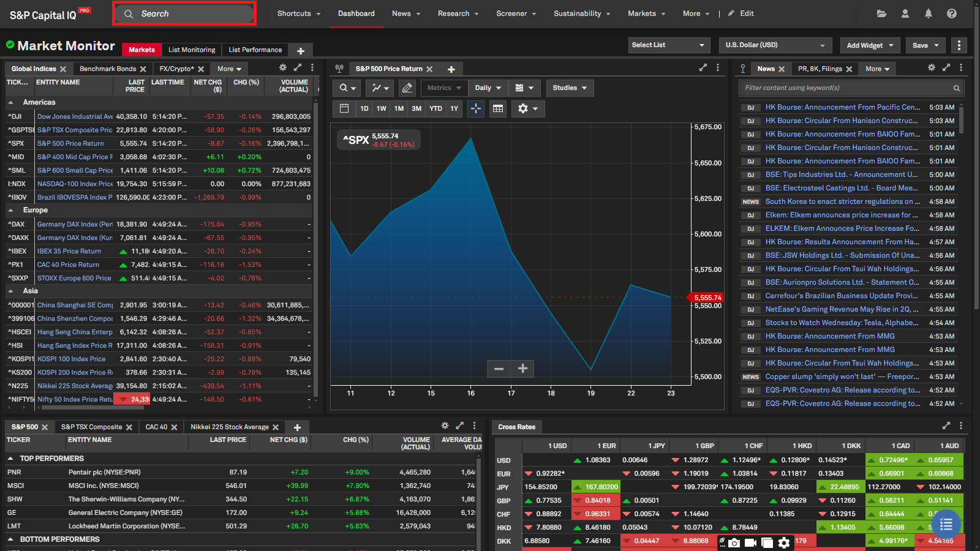Open the chart draw/annotate pencil tool
980x551 pixels.
(407, 88)
